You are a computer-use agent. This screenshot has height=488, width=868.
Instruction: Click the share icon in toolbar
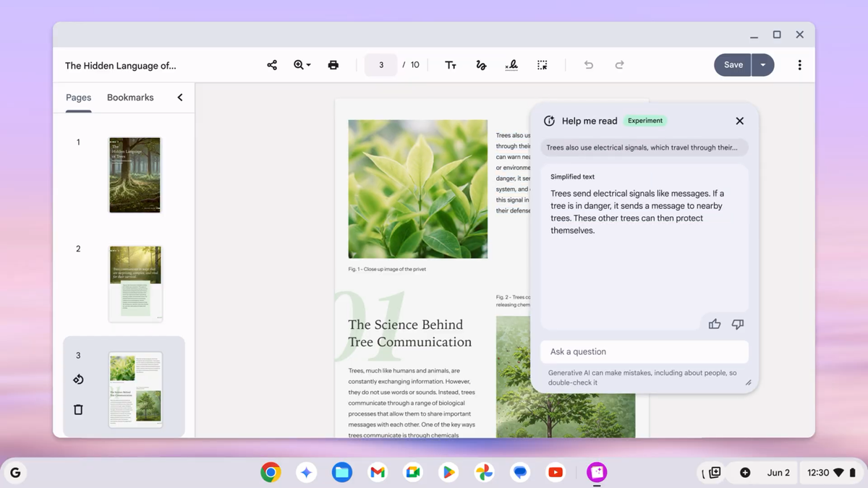(272, 65)
